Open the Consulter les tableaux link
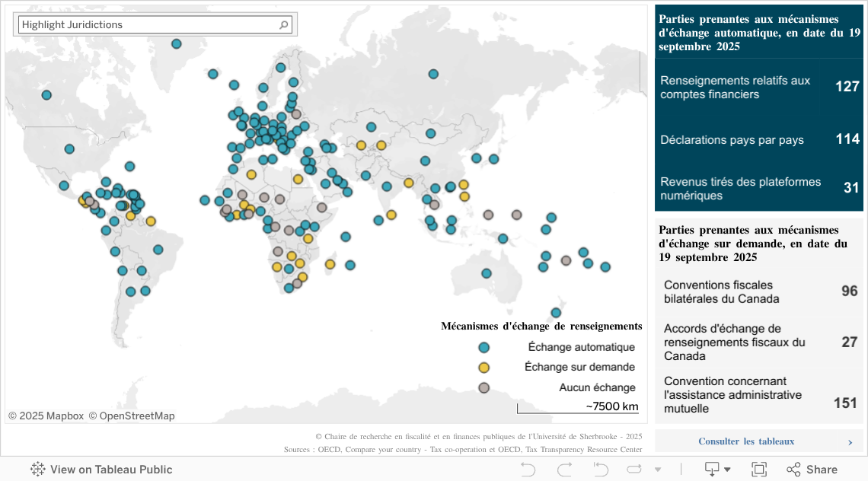Image resolution: width=868 pixels, height=481 pixels. click(746, 441)
